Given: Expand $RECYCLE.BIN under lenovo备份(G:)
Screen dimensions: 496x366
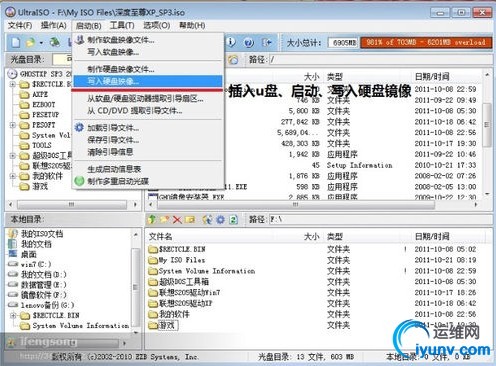Looking at the screenshot, I should 13,315.
